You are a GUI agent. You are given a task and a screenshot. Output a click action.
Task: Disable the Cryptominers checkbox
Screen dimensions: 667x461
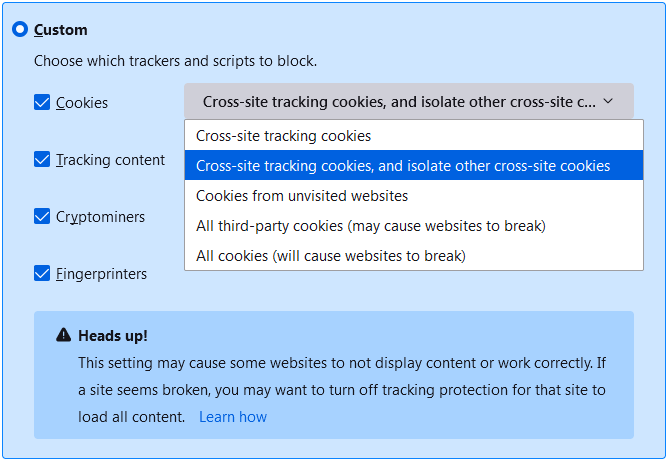(x=42, y=216)
